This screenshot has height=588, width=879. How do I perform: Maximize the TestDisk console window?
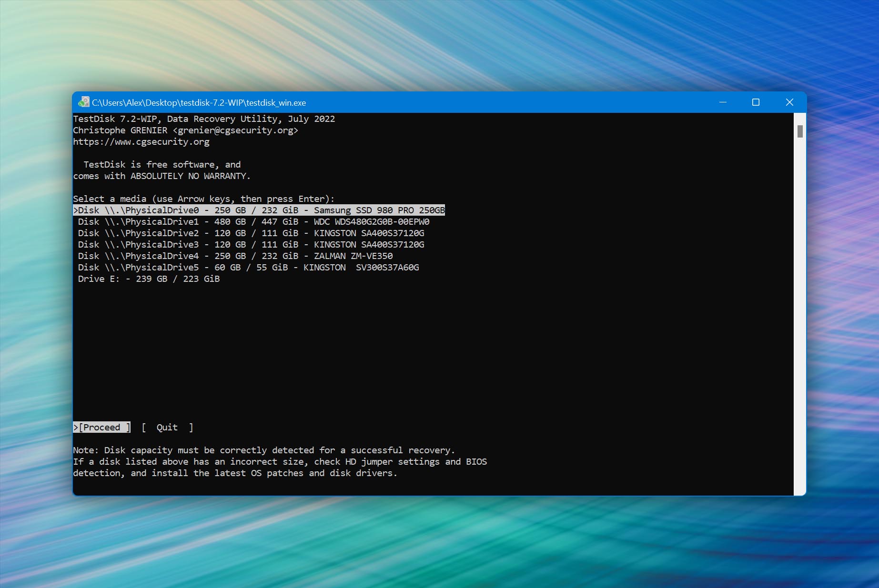756,102
